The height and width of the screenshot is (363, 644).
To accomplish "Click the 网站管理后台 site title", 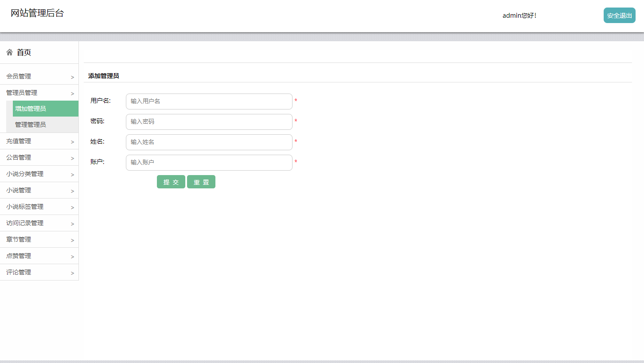I will 36,13.
